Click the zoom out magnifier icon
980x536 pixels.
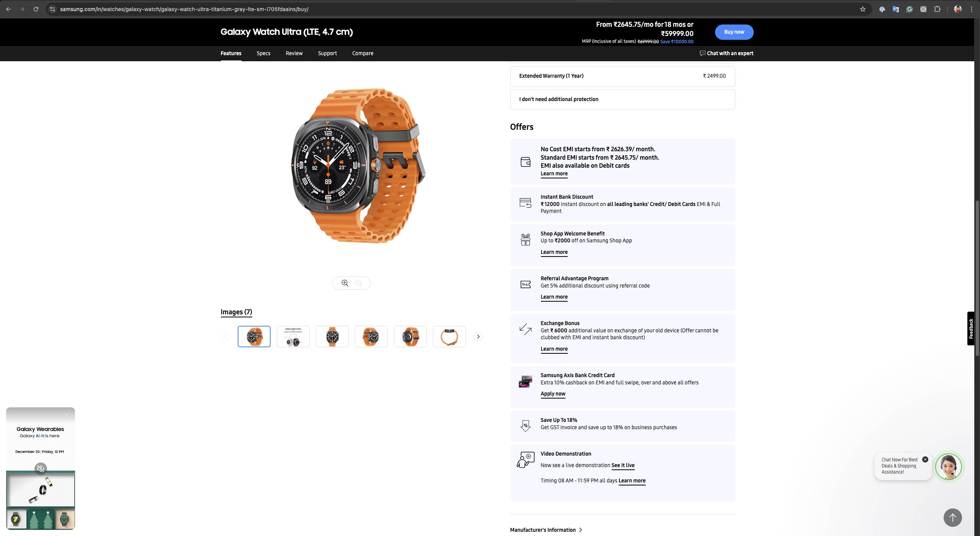[x=359, y=283]
